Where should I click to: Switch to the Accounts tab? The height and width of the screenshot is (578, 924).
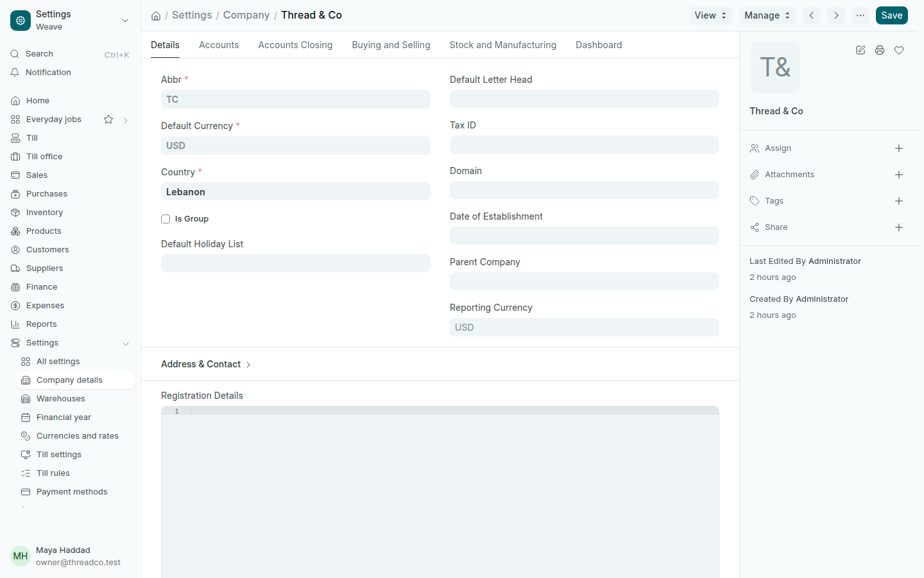pos(219,45)
